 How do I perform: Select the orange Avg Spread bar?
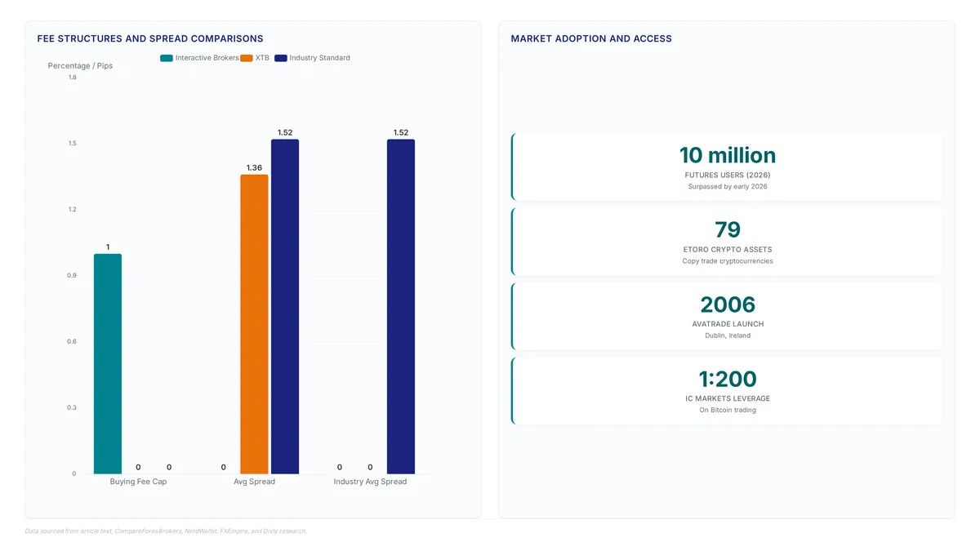point(254,324)
